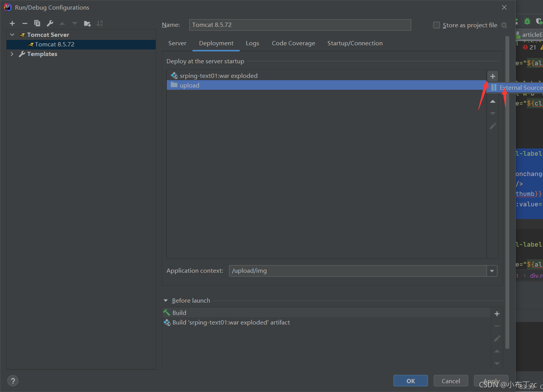Edit selected deployment item pencil icon
The width and height of the screenshot is (543, 392).
[493, 126]
